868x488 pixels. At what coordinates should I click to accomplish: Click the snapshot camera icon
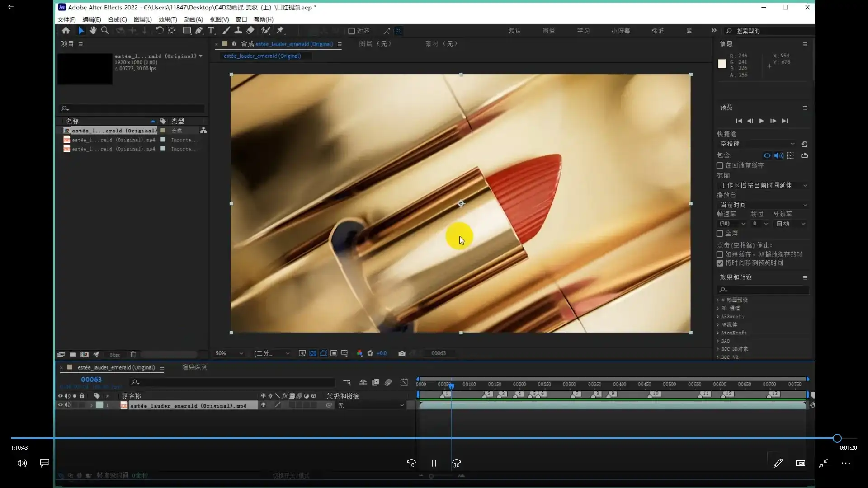pos(401,353)
